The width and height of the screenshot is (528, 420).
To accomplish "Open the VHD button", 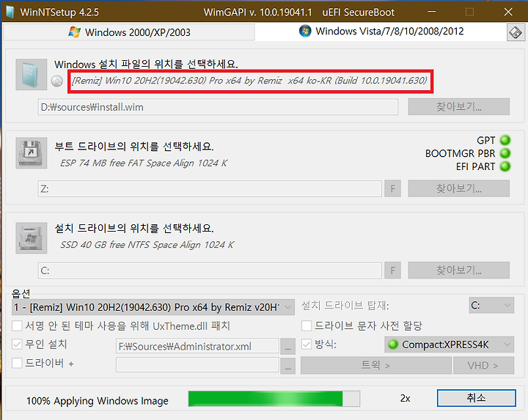I will tap(483, 366).
